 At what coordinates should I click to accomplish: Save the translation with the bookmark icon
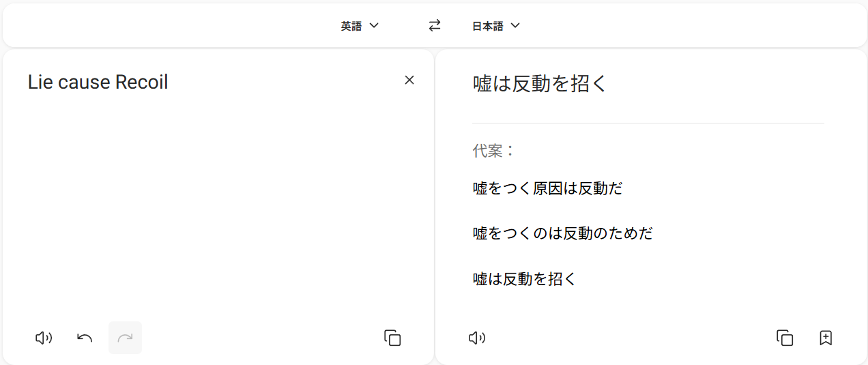[826, 338]
